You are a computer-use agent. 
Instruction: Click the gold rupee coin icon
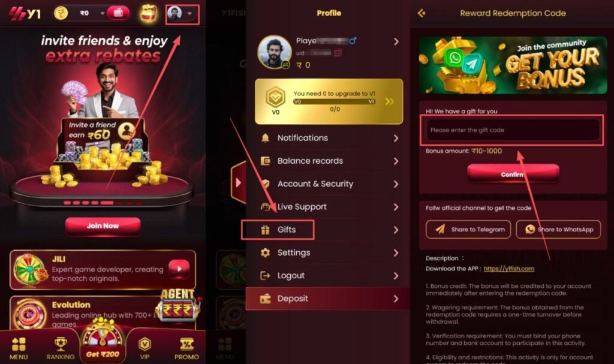[61, 13]
